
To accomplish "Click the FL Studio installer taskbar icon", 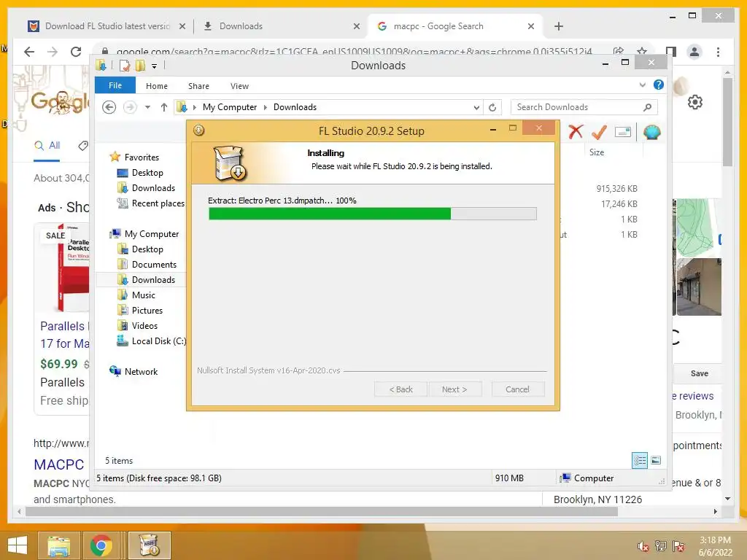I will click(149, 545).
